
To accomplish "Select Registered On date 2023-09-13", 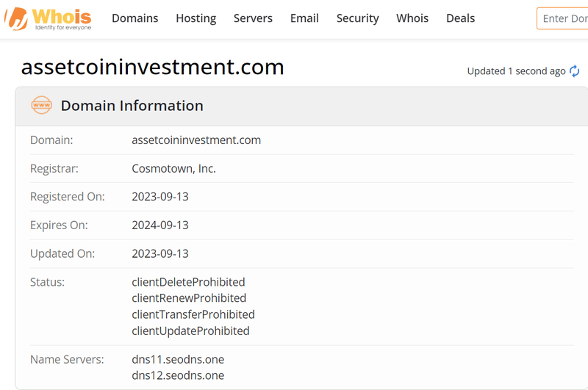I will click(160, 197).
